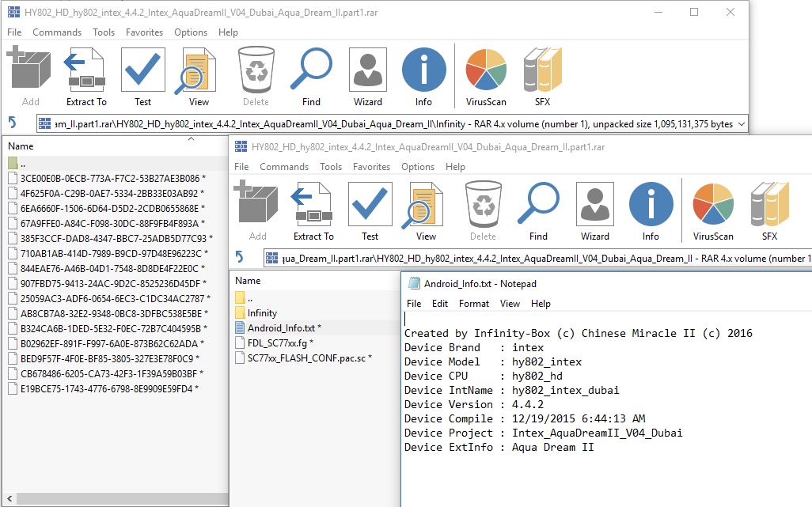This screenshot has width=812, height=507.
Task: Run VirusScan in back WinRAR window
Action: (x=486, y=70)
